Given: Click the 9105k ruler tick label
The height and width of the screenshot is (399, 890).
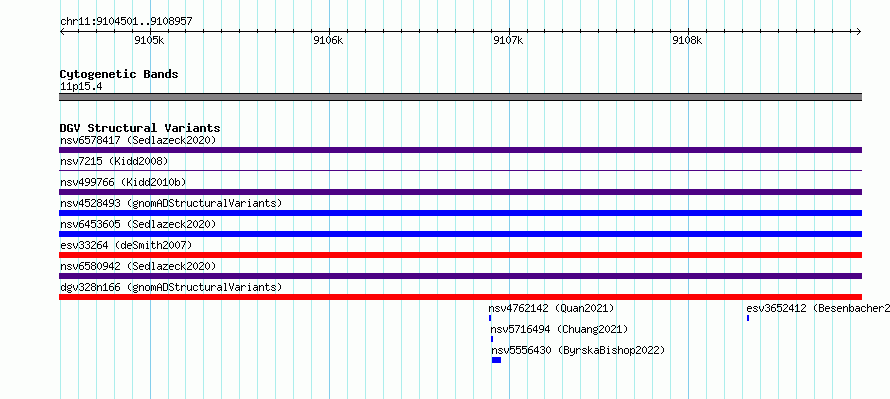Looking at the screenshot, I should (149, 40).
